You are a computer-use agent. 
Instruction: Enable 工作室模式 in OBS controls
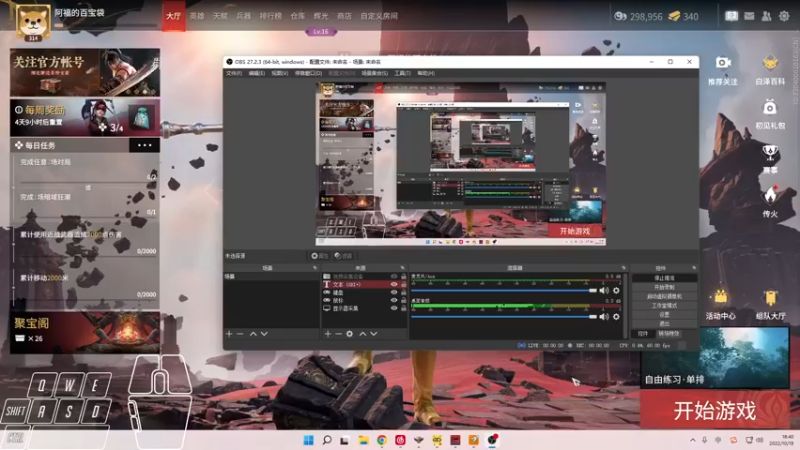pos(664,306)
